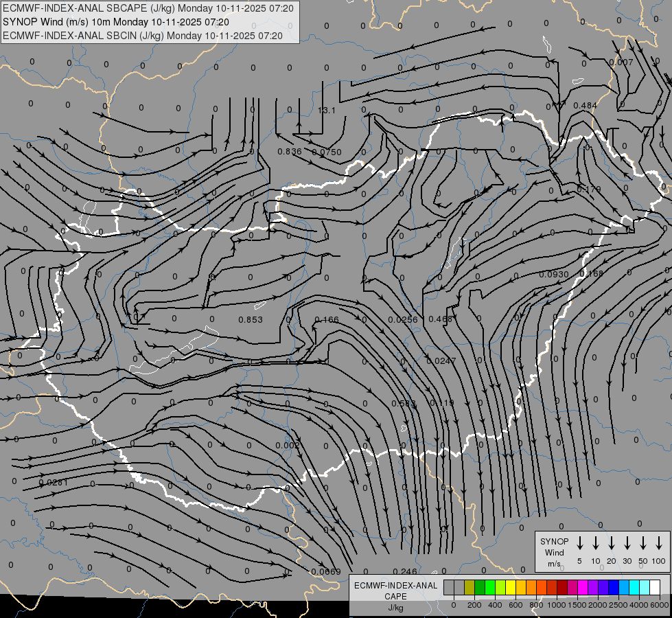Click the map value '0.166'

327,319
